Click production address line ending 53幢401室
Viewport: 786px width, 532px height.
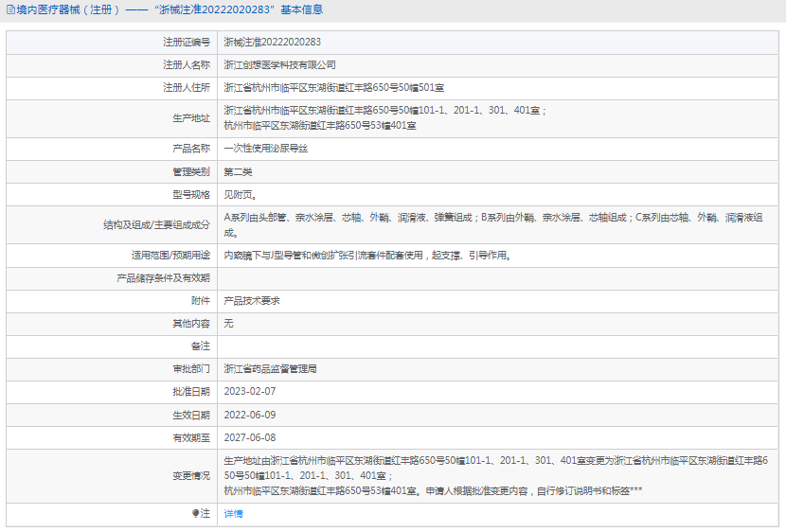[x=320, y=126]
